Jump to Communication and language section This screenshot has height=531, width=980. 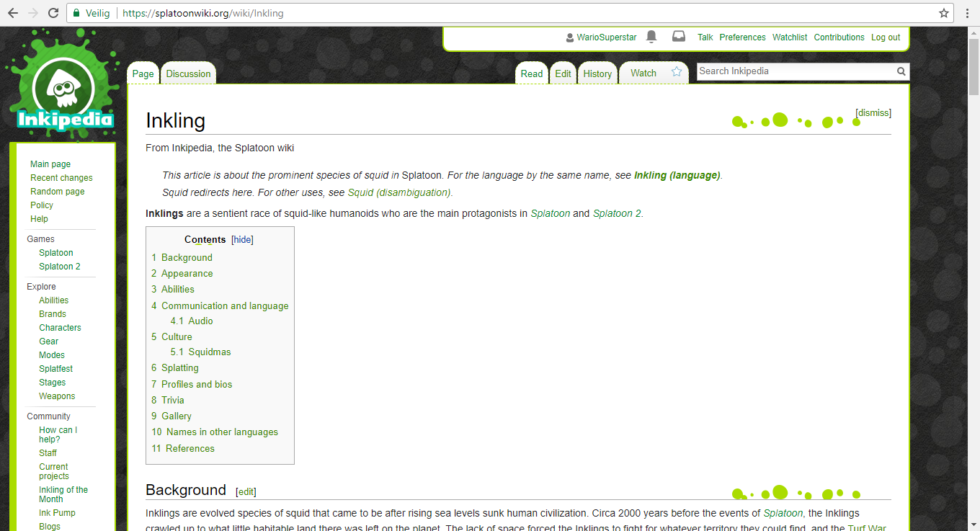click(225, 305)
